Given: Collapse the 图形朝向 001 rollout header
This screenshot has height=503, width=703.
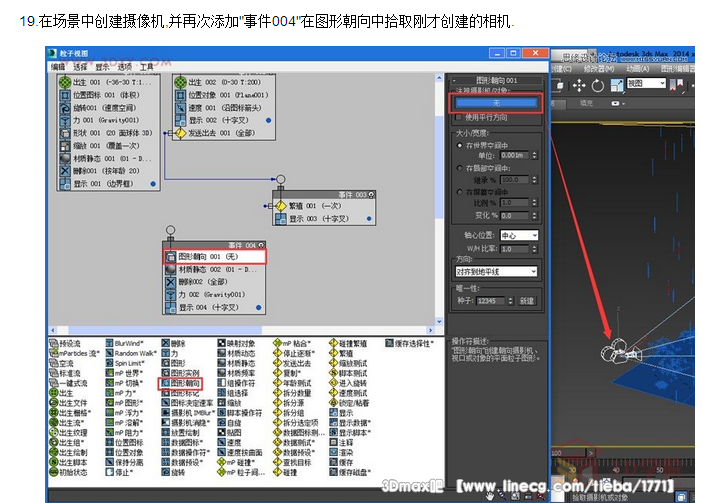Looking at the screenshot, I should [x=496, y=80].
